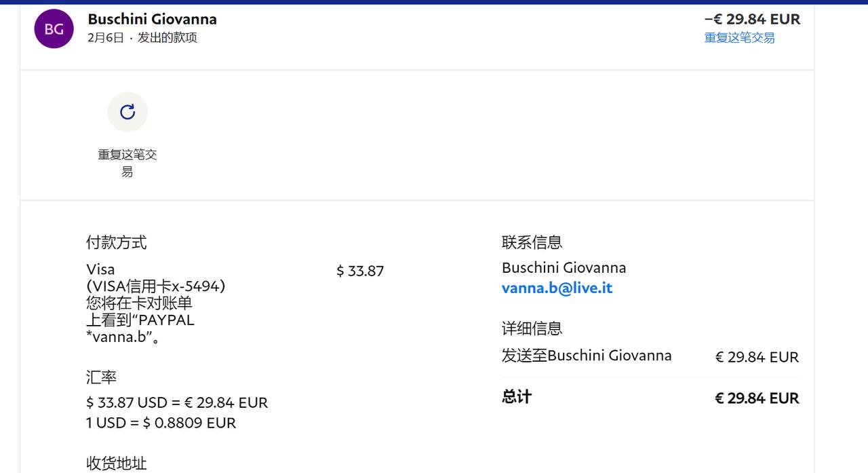Click the Buschini Giovanna header name

coord(153,19)
